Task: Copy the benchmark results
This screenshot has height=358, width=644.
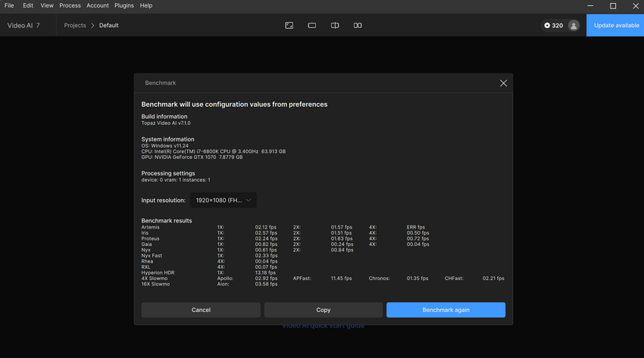Action: click(323, 310)
